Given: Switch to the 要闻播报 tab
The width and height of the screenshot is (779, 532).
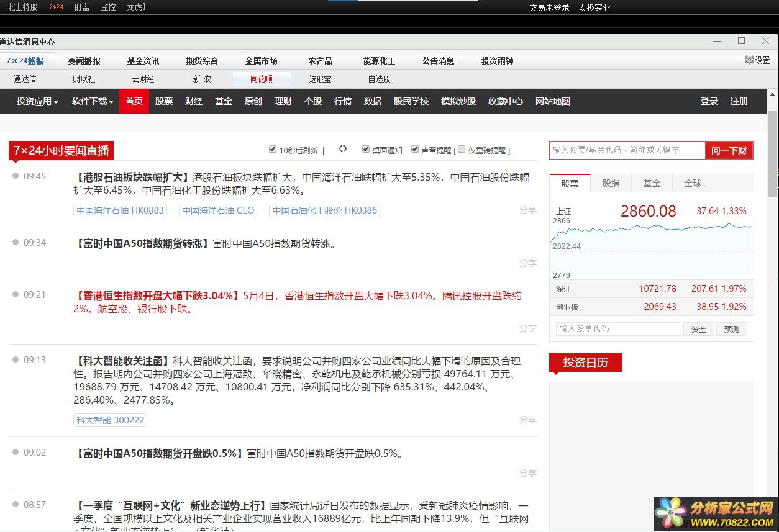Looking at the screenshot, I should (84, 61).
